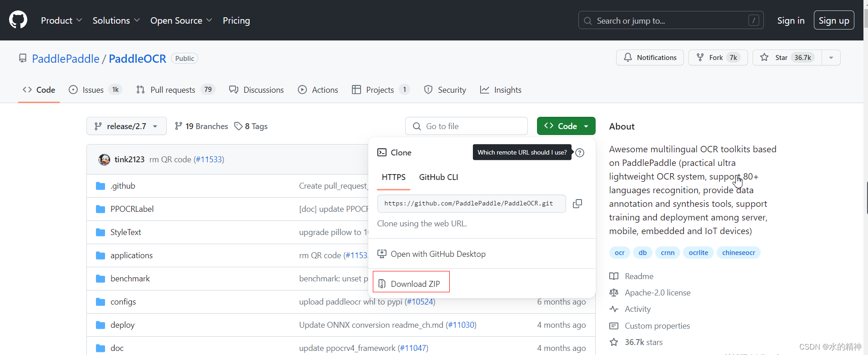Click the ocrlite topic tag
The width and height of the screenshot is (868, 355).
[698, 252]
